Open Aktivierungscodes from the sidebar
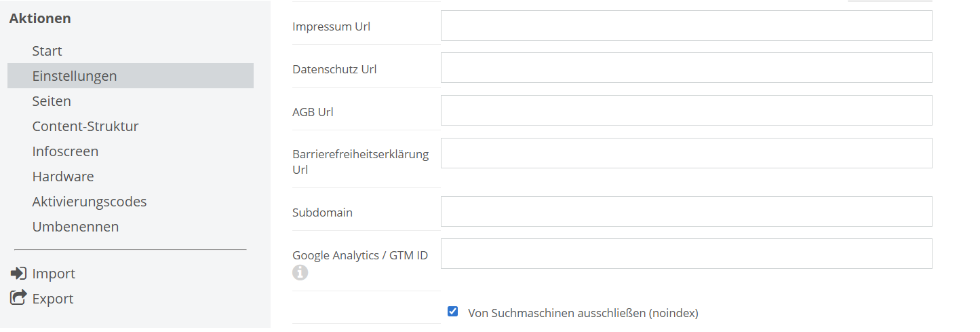Screen dimensions: 980x332 tap(90, 202)
